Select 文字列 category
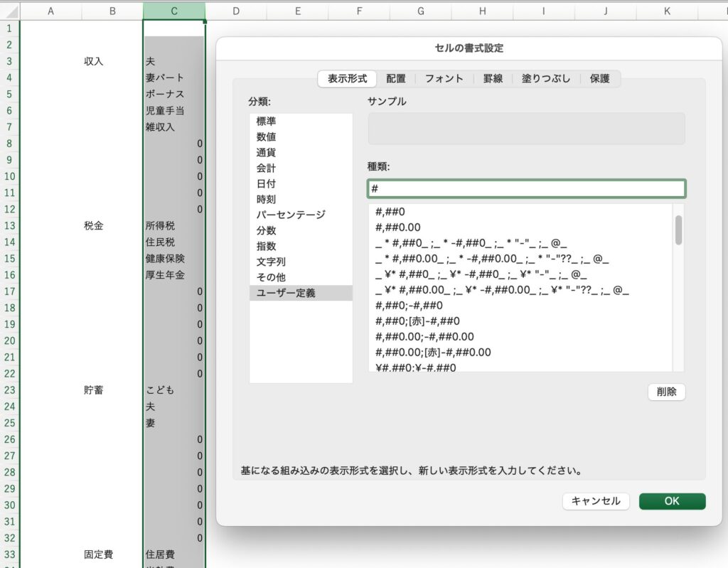728x568 pixels. (x=271, y=262)
